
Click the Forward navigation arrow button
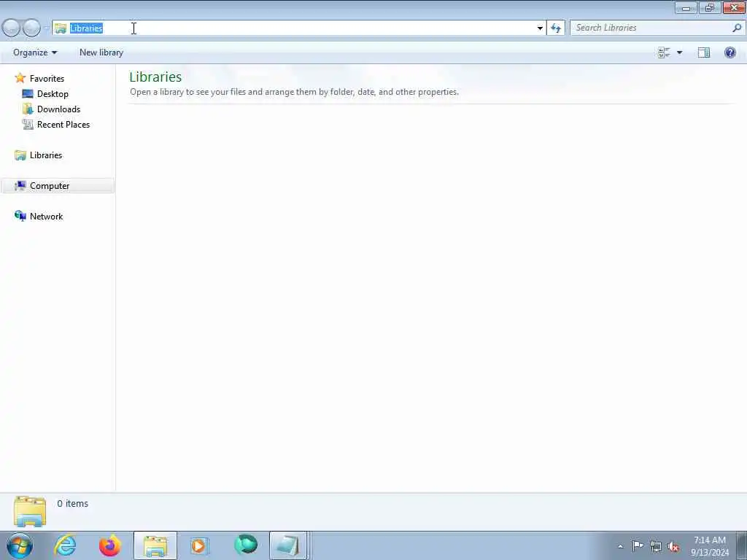point(31,28)
